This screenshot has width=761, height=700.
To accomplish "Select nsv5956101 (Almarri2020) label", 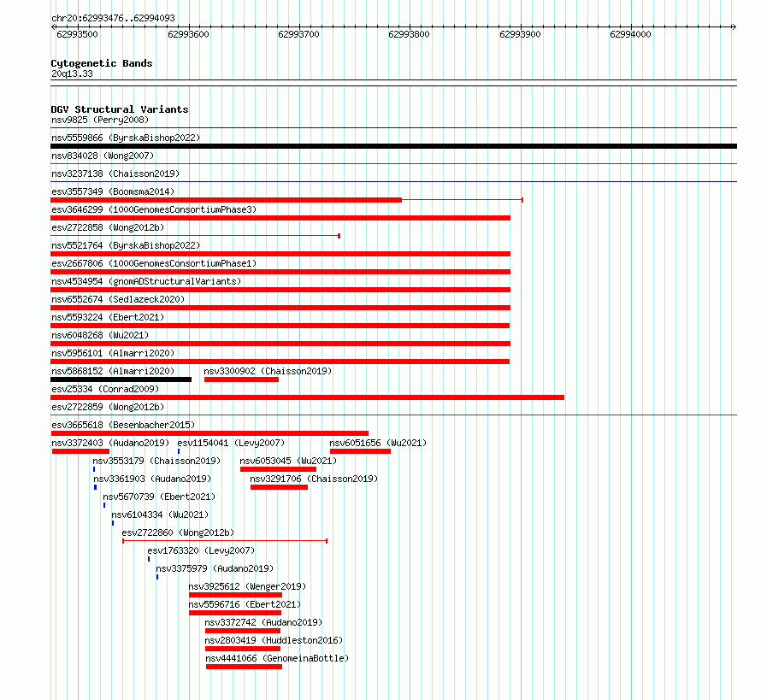I will pos(113,353).
